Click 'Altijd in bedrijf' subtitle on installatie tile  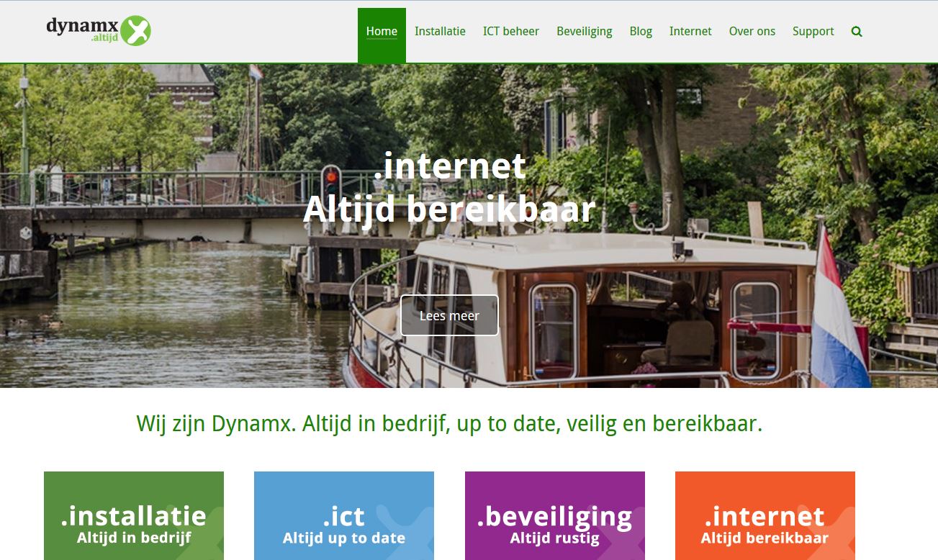(x=134, y=538)
